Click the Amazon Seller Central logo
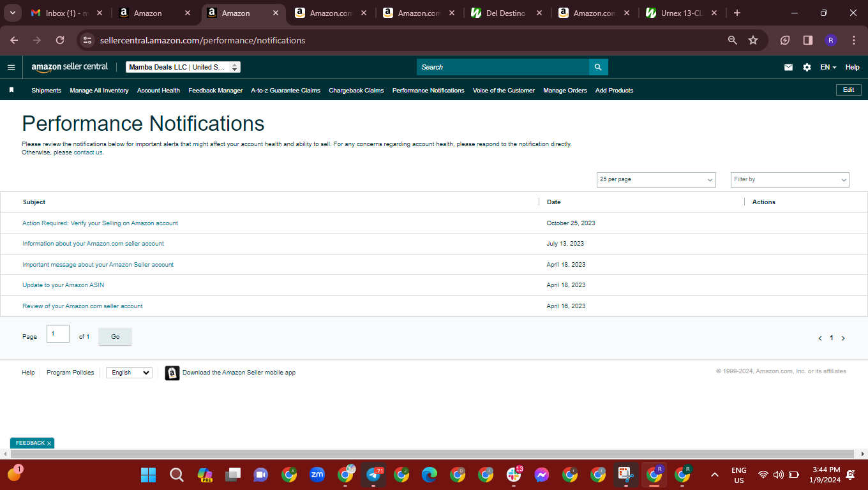The width and height of the screenshot is (868, 490). [70, 67]
